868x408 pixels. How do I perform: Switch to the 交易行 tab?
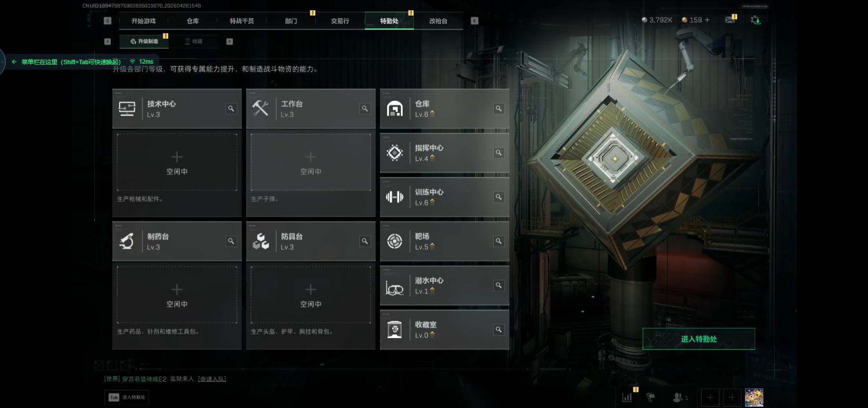340,21
